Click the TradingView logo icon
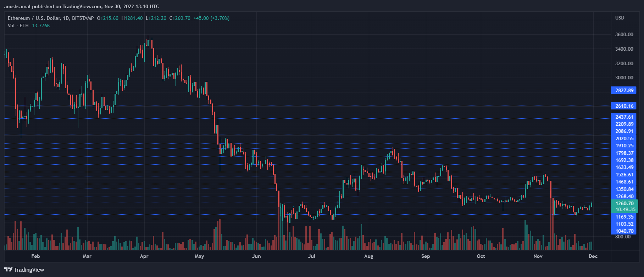The height and width of the screenshot is (277, 644). click(8, 270)
